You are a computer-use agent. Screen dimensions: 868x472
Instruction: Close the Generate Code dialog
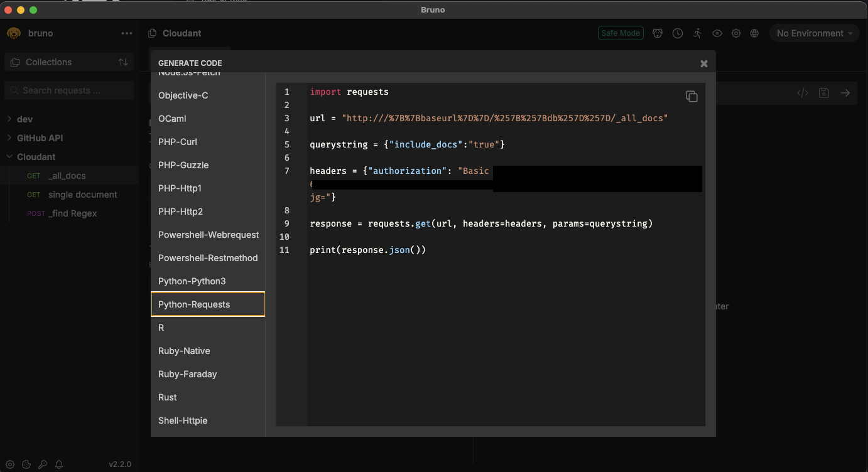pyautogui.click(x=703, y=63)
